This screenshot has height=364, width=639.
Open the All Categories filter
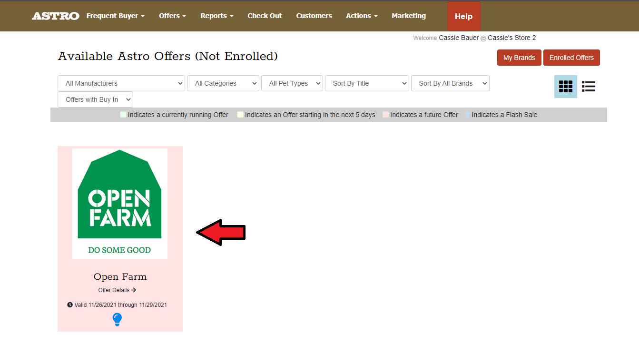(223, 83)
